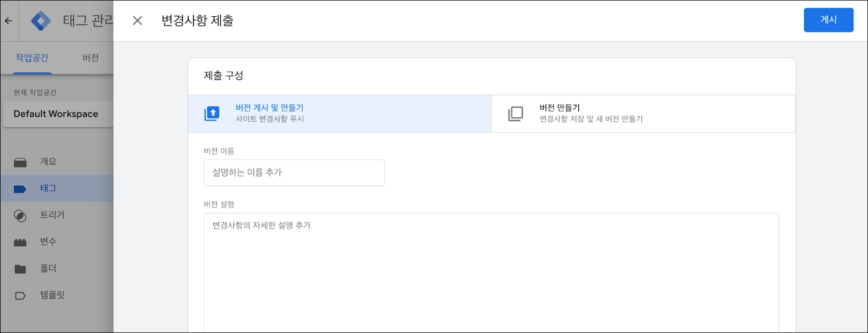Click the back arrow icon
Image resolution: width=868 pixels, height=333 pixels.
[x=8, y=21]
